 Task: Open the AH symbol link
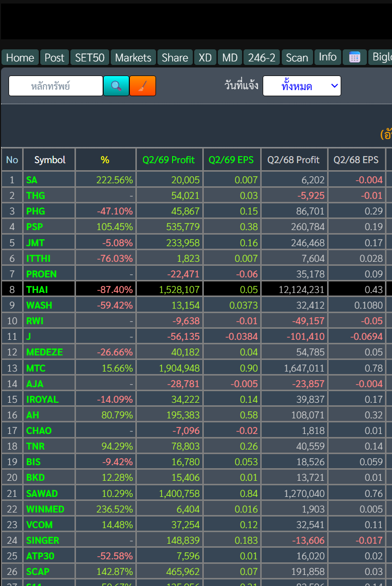[33, 415]
